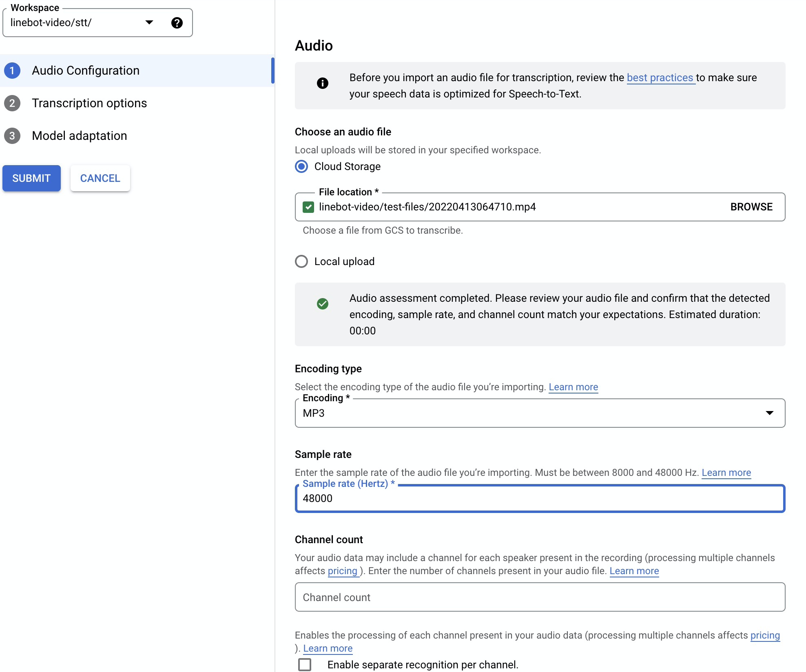This screenshot has width=806, height=672.
Task: Click the Channel count input field
Action: click(x=540, y=597)
